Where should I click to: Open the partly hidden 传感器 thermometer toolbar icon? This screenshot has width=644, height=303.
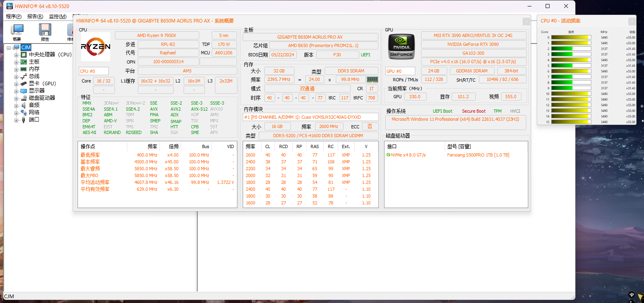tap(70, 30)
